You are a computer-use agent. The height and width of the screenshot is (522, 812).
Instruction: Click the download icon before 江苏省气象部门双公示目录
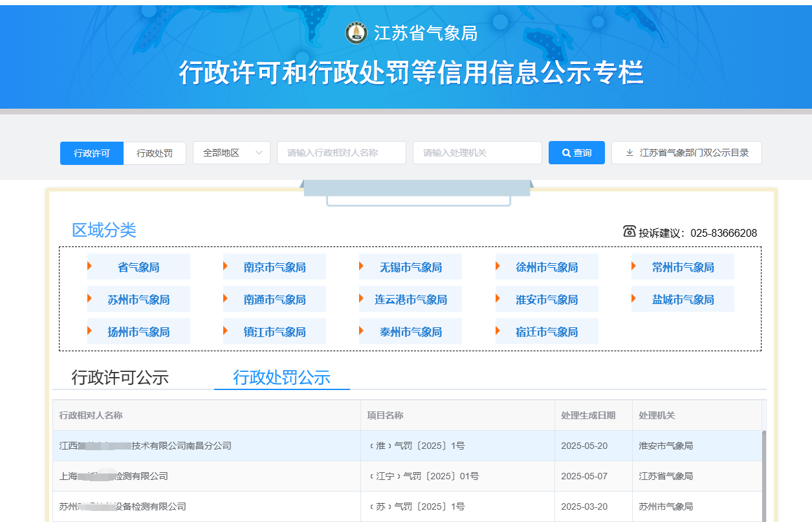point(630,153)
